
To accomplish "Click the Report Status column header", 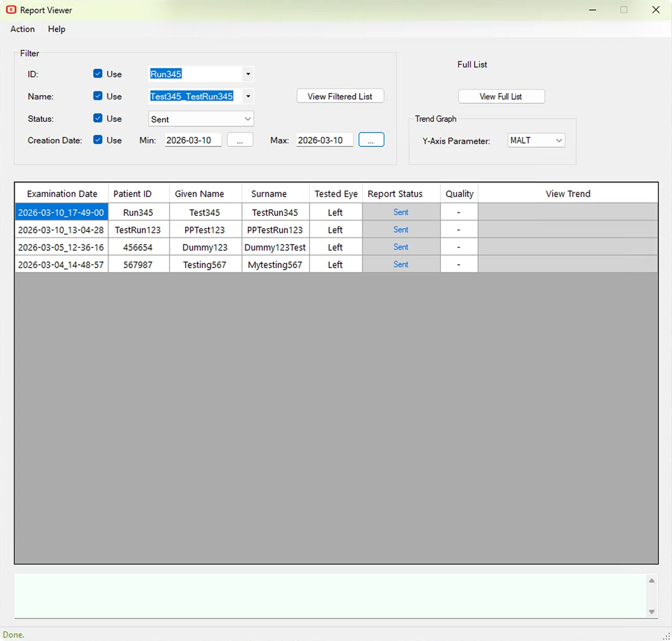I will [x=401, y=194].
